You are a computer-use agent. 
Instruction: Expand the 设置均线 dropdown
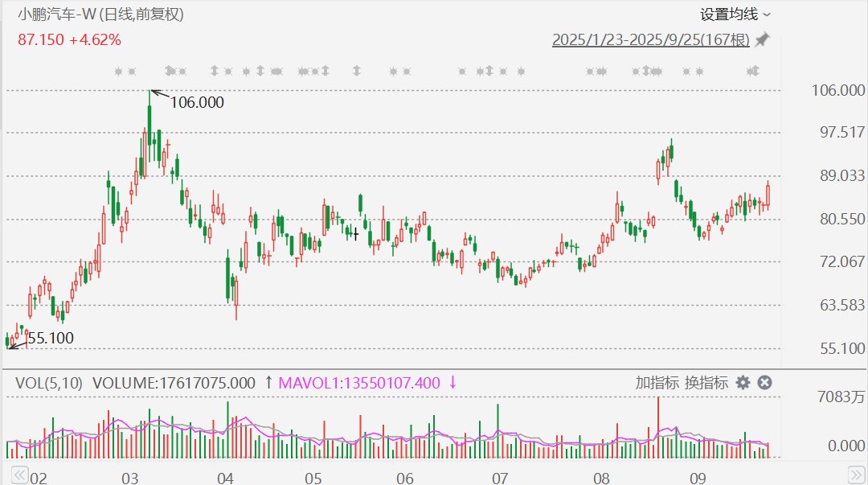(735, 14)
